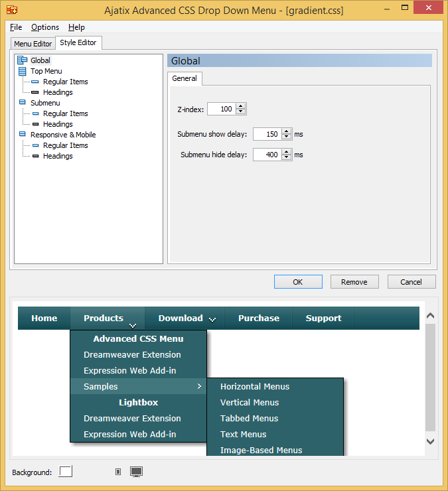The width and height of the screenshot is (448, 491).
Task: Click Expression Web Add-in under Lightbox
Action: pyautogui.click(x=138, y=435)
